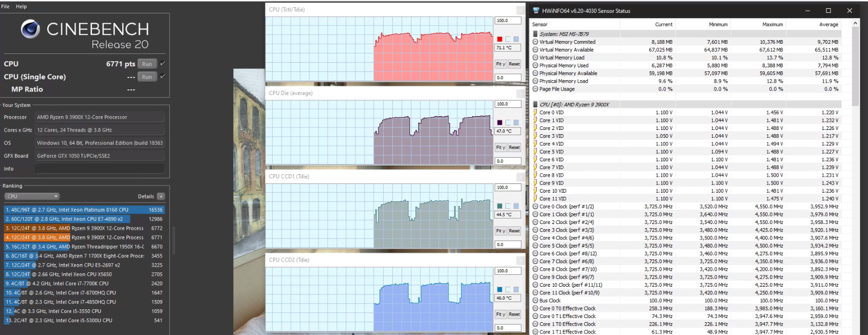Click the 100.0 maximum field in CPU (Tctl/Tdie) graph
The width and height of the screenshot is (868, 335).
(x=508, y=21)
